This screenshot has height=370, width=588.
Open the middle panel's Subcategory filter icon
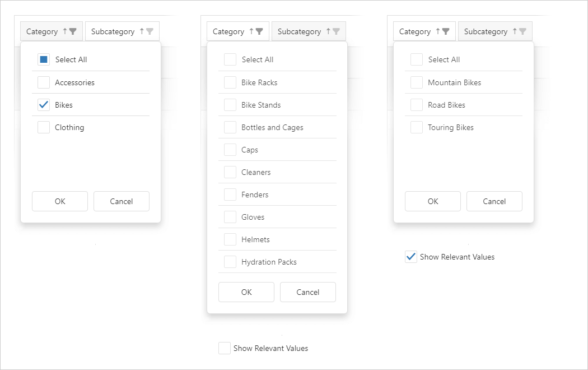(x=337, y=31)
